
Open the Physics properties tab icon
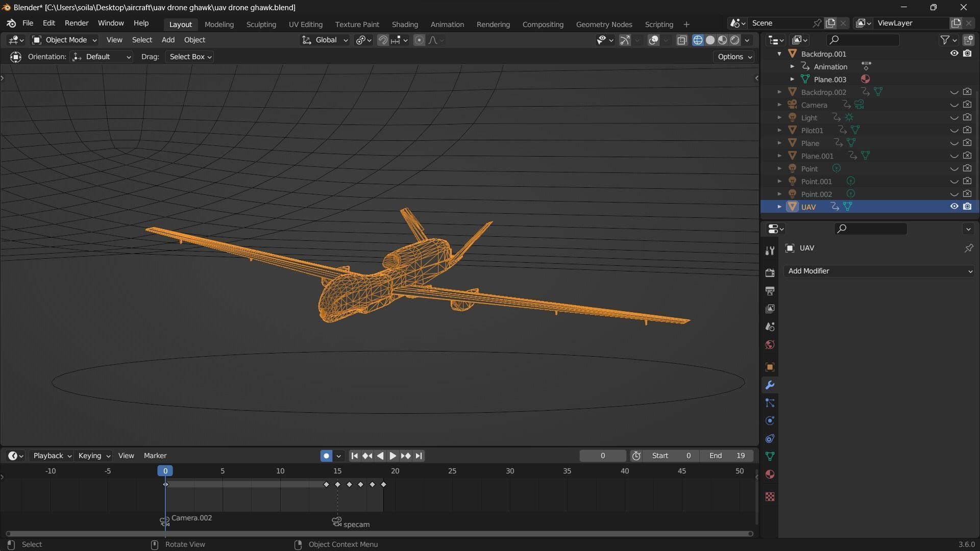click(770, 421)
